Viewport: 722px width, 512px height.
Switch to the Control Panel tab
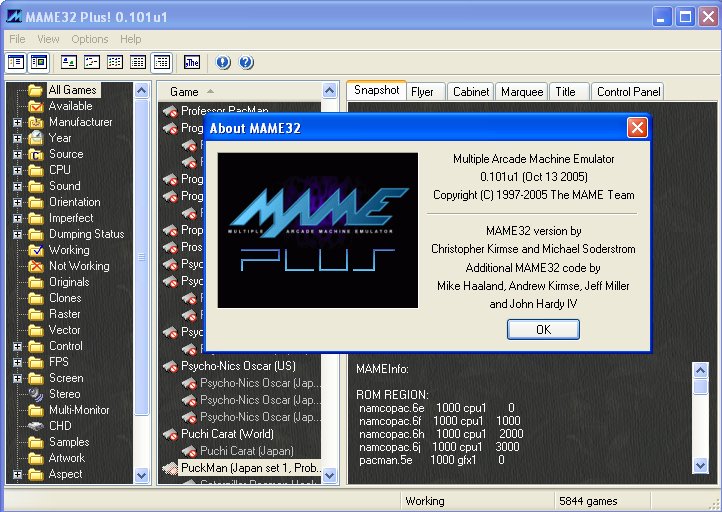tap(628, 92)
